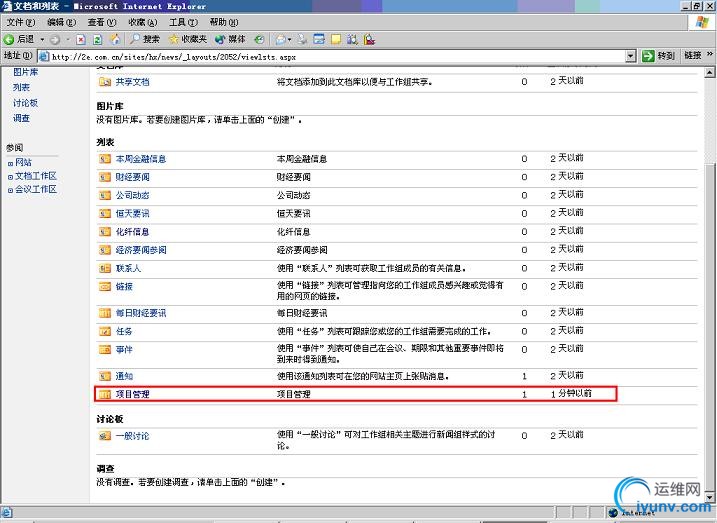Open the 列表 sidebar link
The height and width of the screenshot is (523, 717).
tap(21, 87)
